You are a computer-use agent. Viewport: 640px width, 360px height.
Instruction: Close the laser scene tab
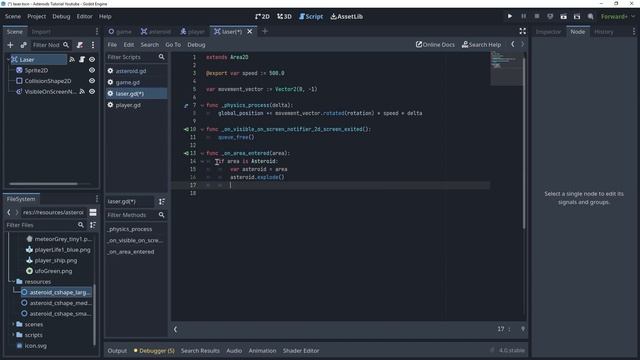[250, 31]
